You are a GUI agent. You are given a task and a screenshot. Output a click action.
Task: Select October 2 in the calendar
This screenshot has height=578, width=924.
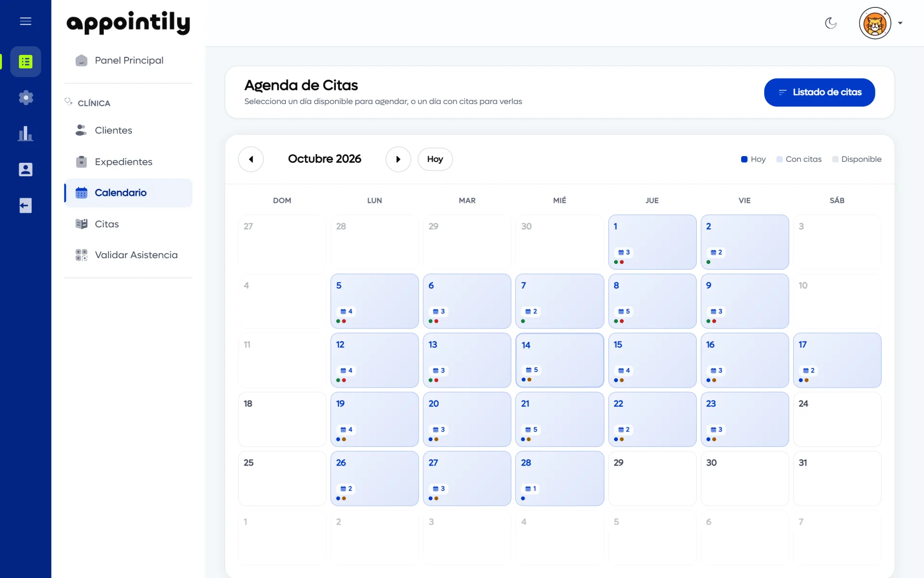(744, 242)
